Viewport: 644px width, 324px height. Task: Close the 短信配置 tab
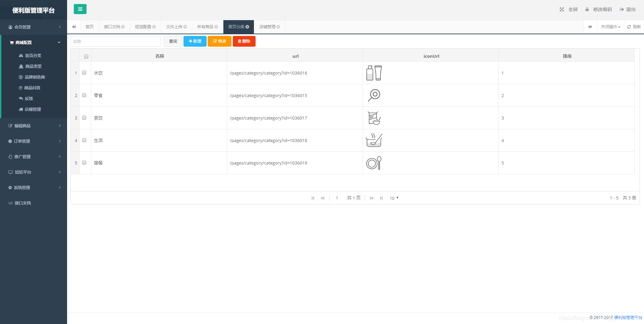(154, 27)
